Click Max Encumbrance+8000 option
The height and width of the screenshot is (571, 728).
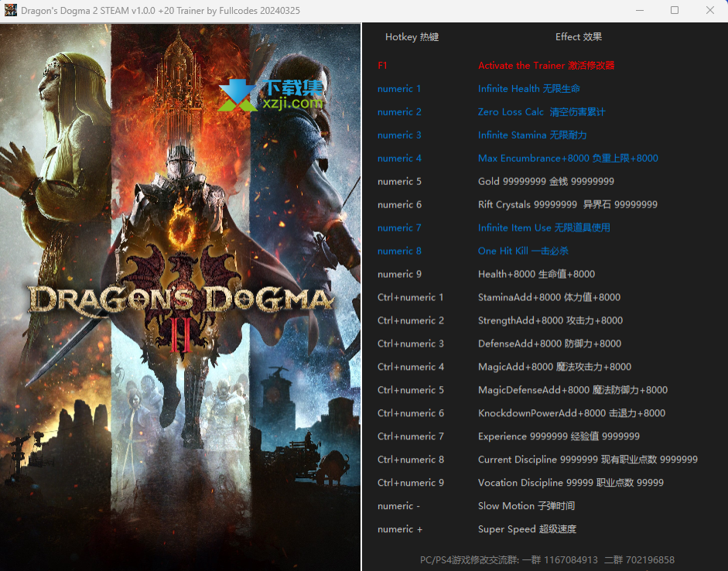point(568,159)
